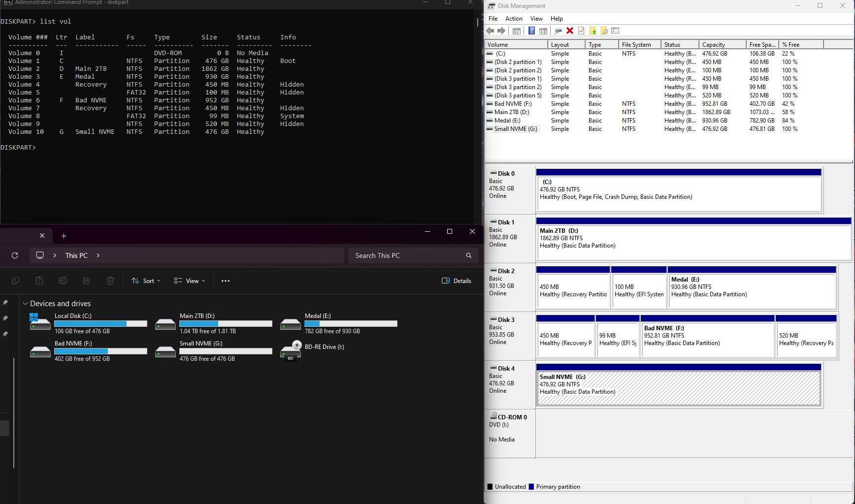Sort volume list by % Free column

(801, 45)
